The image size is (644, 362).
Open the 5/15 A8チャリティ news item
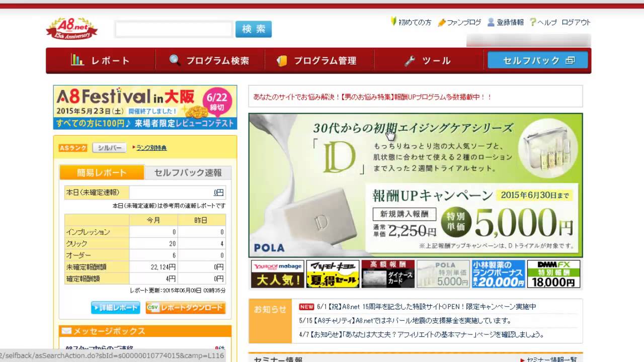[x=405, y=320]
